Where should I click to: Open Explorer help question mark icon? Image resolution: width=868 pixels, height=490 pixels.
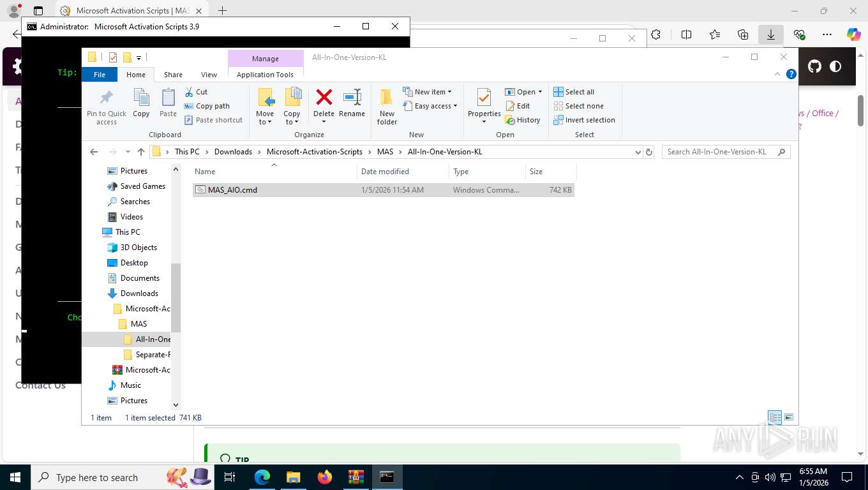(791, 74)
